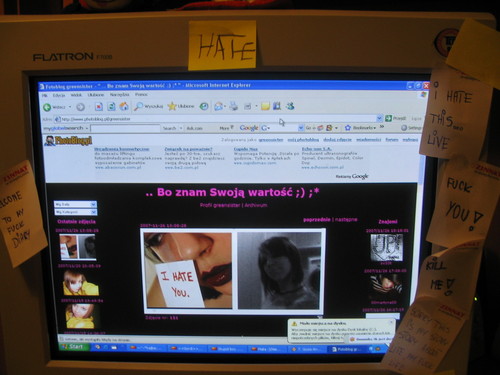Expand the address bar dropdown arrow
Screen dimensions: 500x375
click(379, 118)
